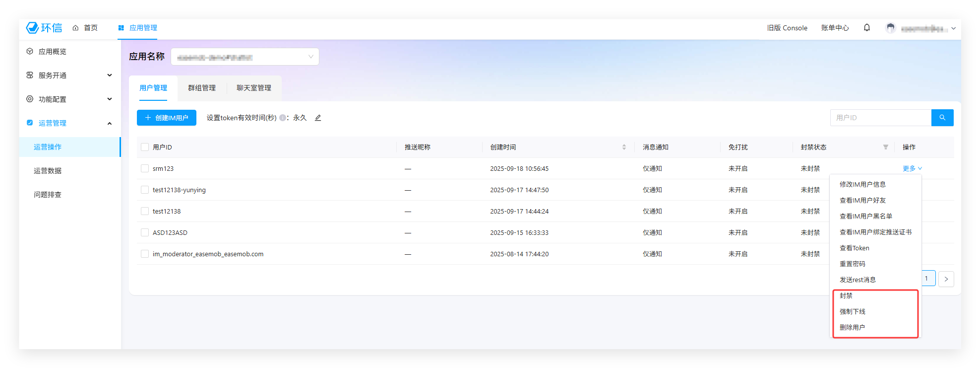Check the box for user srm123
This screenshot has height=368, width=980.
pyautogui.click(x=145, y=168)
